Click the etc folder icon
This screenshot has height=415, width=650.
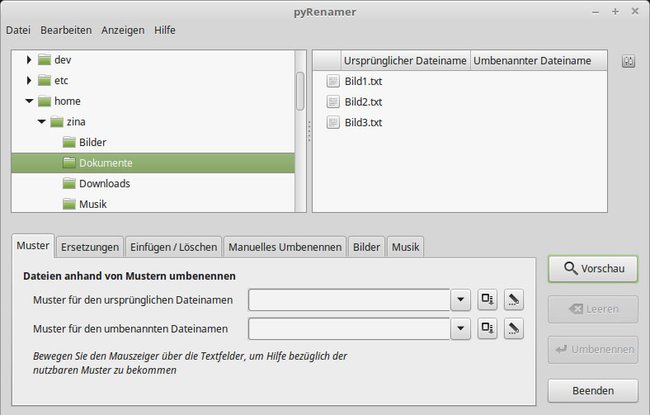tap(44, 80)
